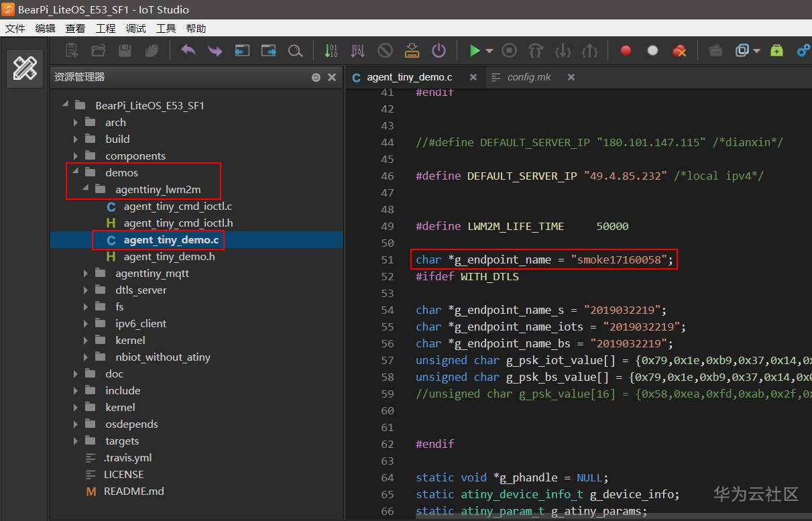The height and width of the screenshot is (521, 812).
Task: Open the search magnifier tool
Action: click(x=294, y=50)
